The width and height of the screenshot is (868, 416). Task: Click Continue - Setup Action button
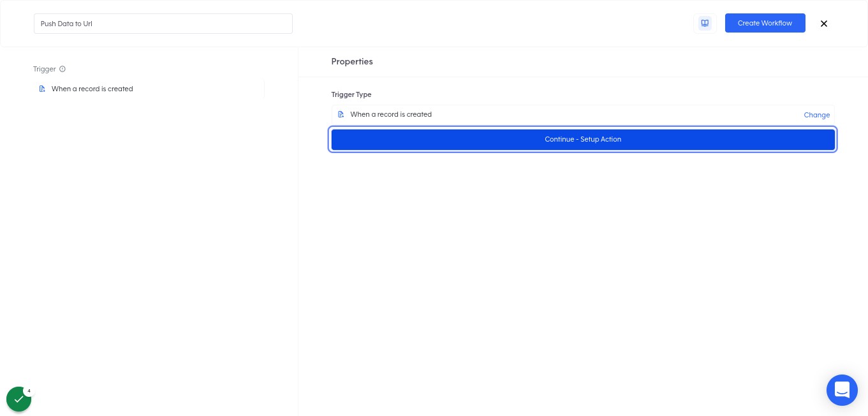click(583, 139)
